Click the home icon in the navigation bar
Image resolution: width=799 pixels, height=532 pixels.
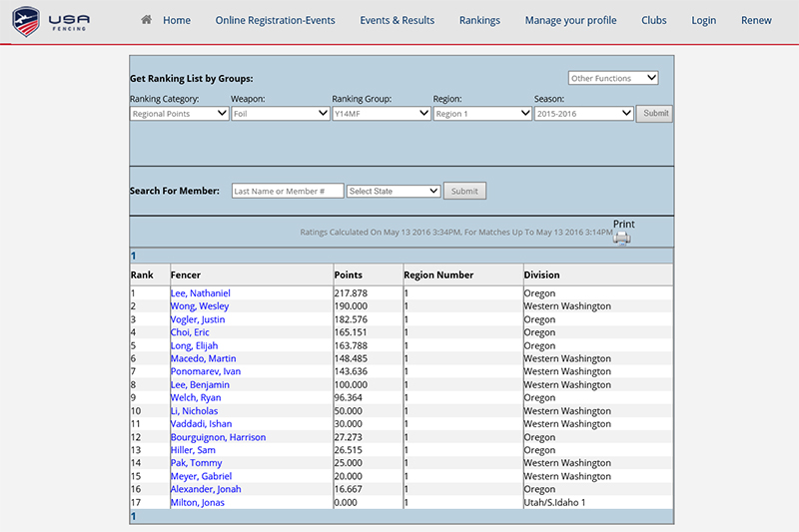pos(146,20)
